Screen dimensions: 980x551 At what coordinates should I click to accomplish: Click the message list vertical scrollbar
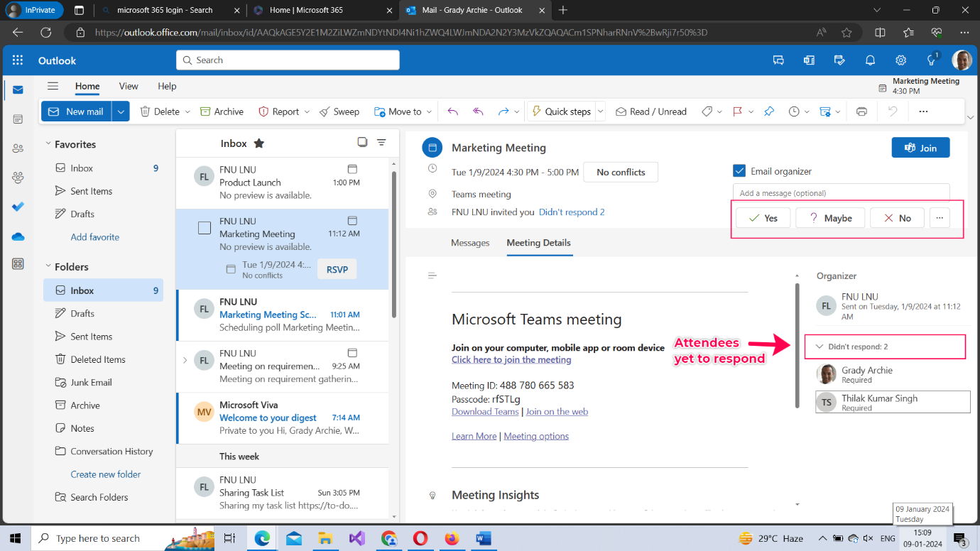tap(394, 245)
